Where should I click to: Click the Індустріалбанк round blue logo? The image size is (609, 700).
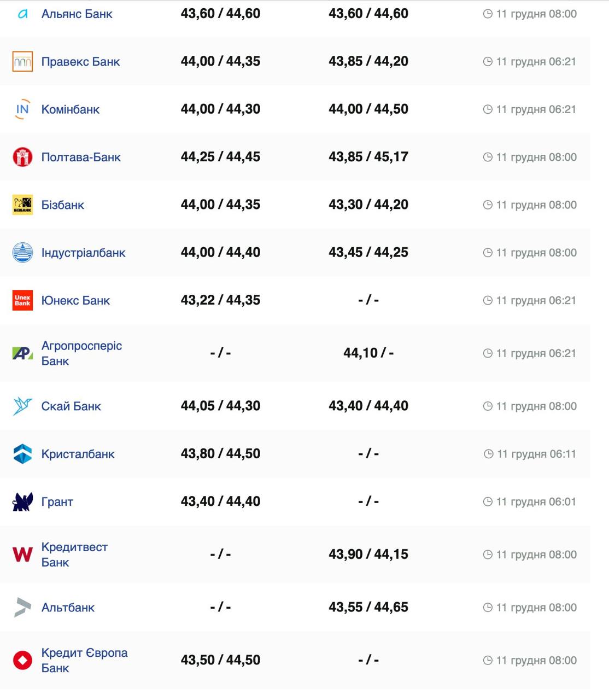[x=22, y=253]
